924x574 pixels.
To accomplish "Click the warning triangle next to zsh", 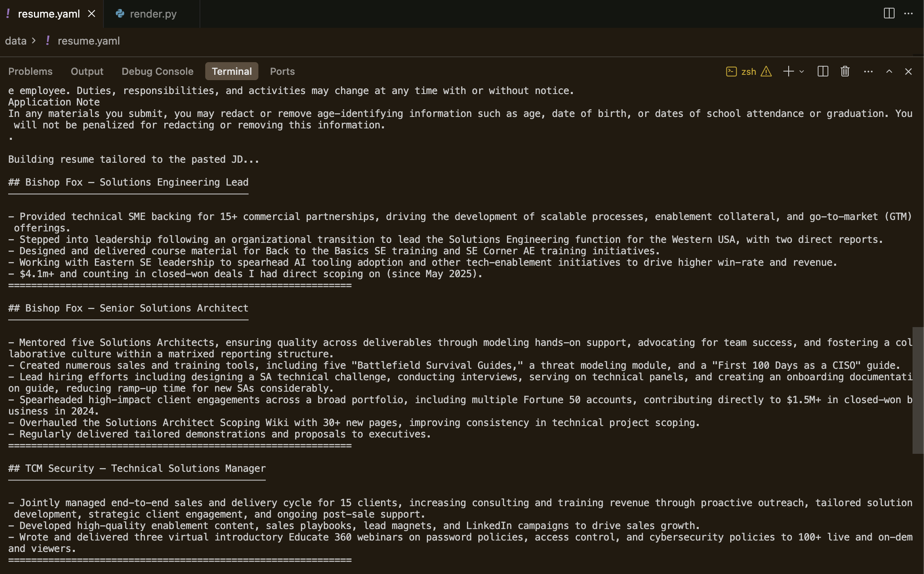I will (766, 72).
